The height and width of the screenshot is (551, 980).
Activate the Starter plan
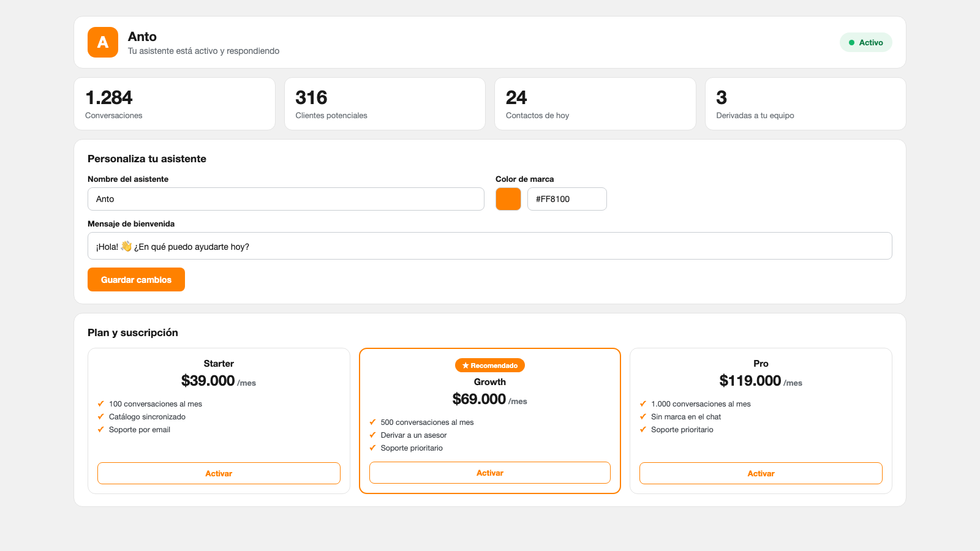(x=219, y=473)
